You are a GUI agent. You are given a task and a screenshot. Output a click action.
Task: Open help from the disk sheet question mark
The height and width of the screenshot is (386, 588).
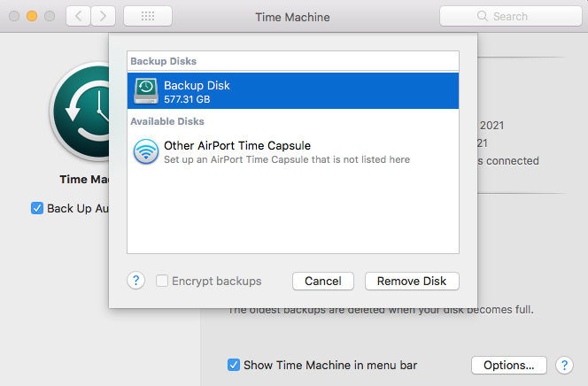135,281
